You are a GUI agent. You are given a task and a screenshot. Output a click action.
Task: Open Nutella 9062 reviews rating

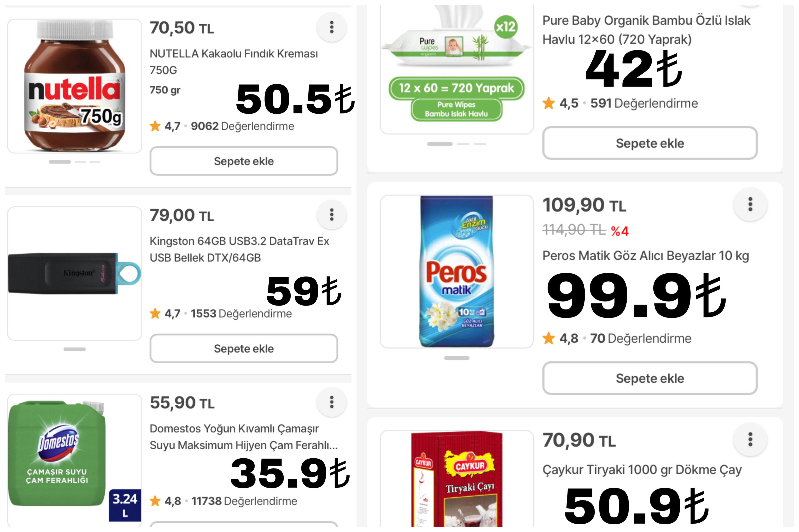click(x=222, y=126)
